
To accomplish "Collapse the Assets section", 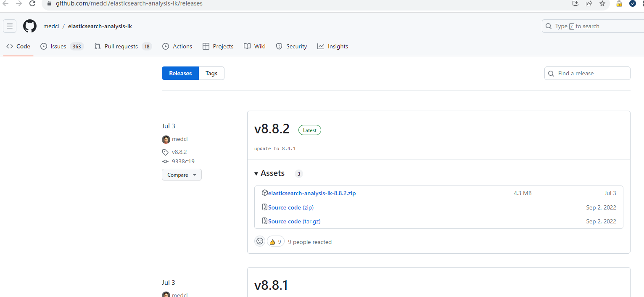I will (269, 173).
